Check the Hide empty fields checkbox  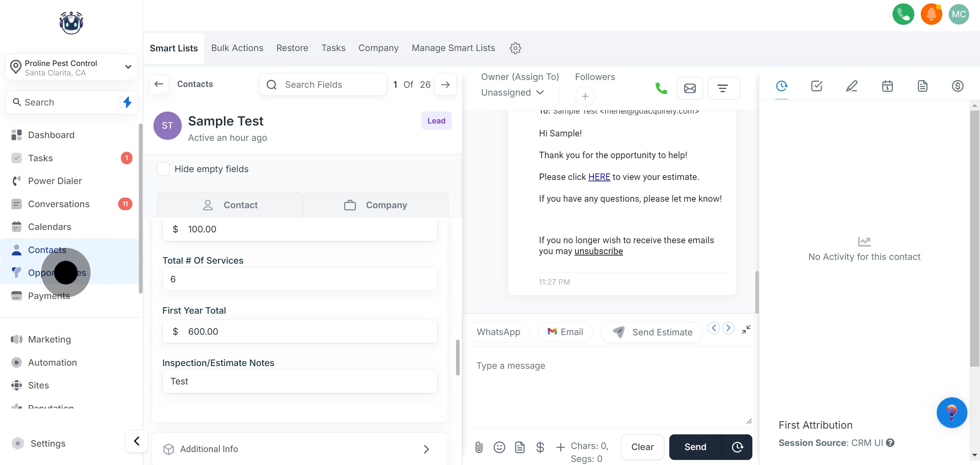pos(163,169)
